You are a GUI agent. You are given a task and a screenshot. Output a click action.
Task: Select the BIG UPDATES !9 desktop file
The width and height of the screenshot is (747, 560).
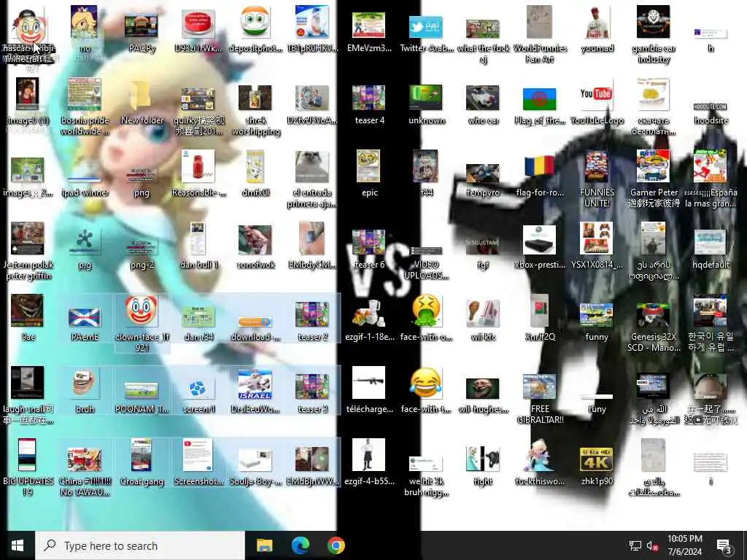pyautogui.click(x=28, y=467)
